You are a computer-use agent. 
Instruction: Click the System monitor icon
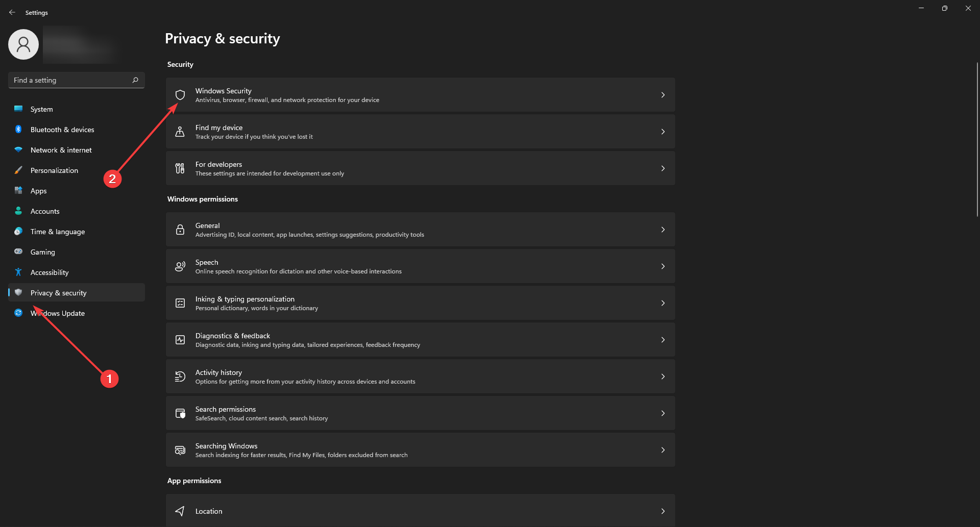pyautogui.click(x=18, y=109)
